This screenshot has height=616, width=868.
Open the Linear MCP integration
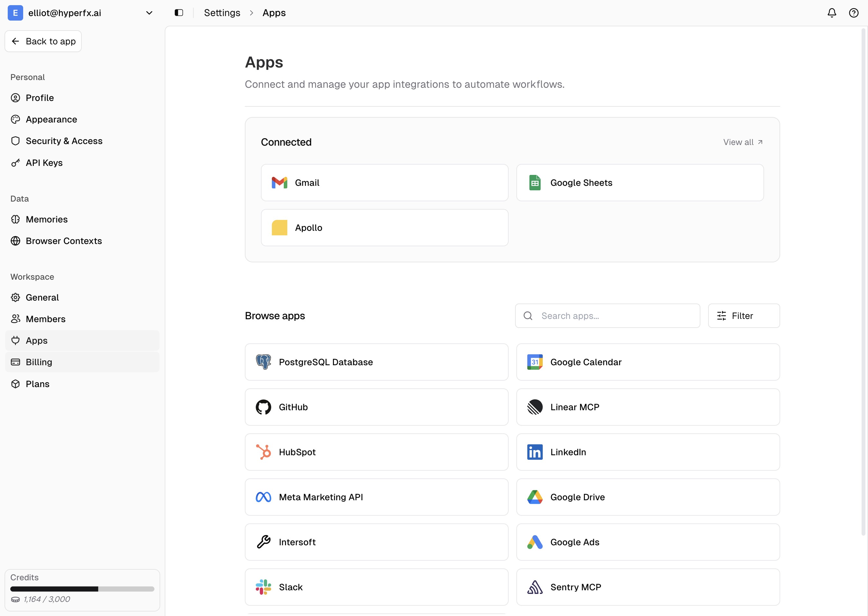coord(647,407)
